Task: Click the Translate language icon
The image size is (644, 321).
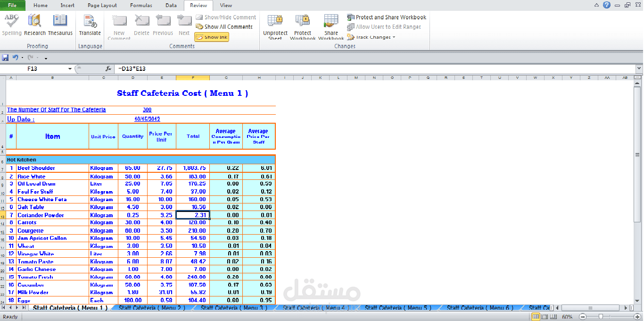Action: point(90,25)
